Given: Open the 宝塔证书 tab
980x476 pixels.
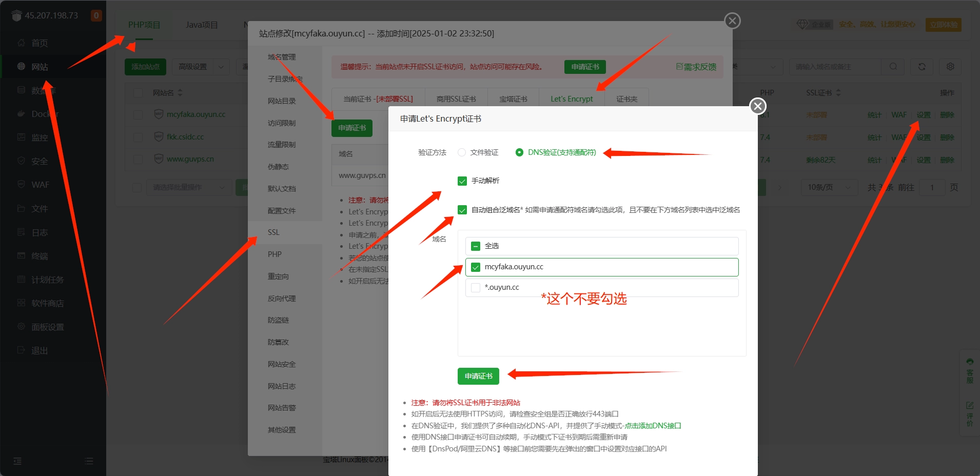Looking at the screenshot, I should click(513, 98).
